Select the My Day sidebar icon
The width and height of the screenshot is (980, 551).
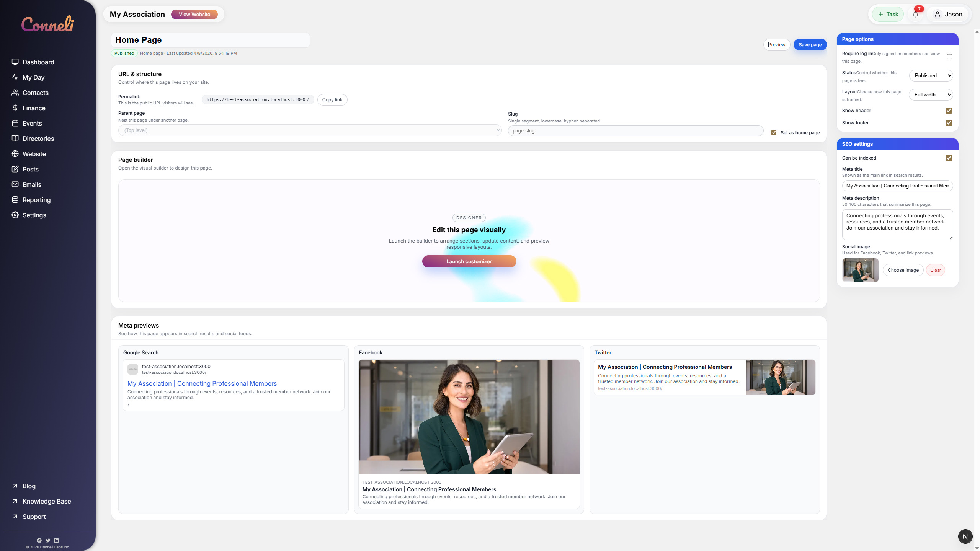click(15, 77)
